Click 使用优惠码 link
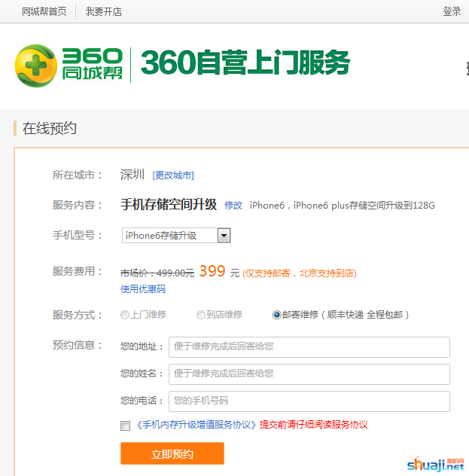Viewport: 469px width, 476px height. pyautogui.click(x=143, y=288)
